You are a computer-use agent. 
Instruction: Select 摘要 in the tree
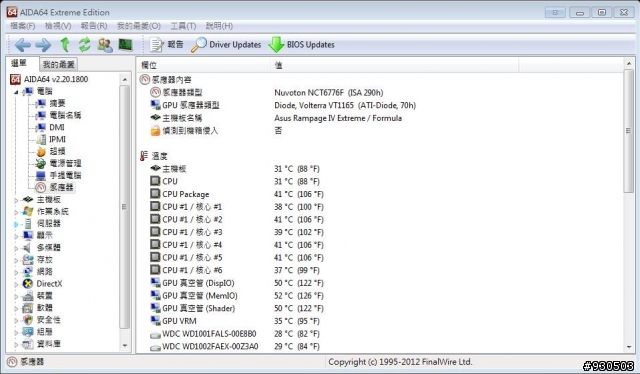[57, 103]
